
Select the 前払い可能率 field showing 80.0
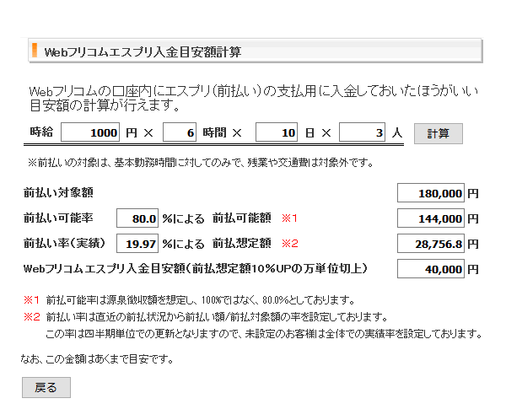pyautogui.click(x=137, y=218)
